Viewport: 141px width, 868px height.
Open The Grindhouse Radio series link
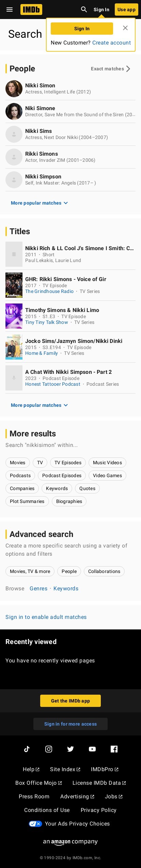click(x=49, y=291)
